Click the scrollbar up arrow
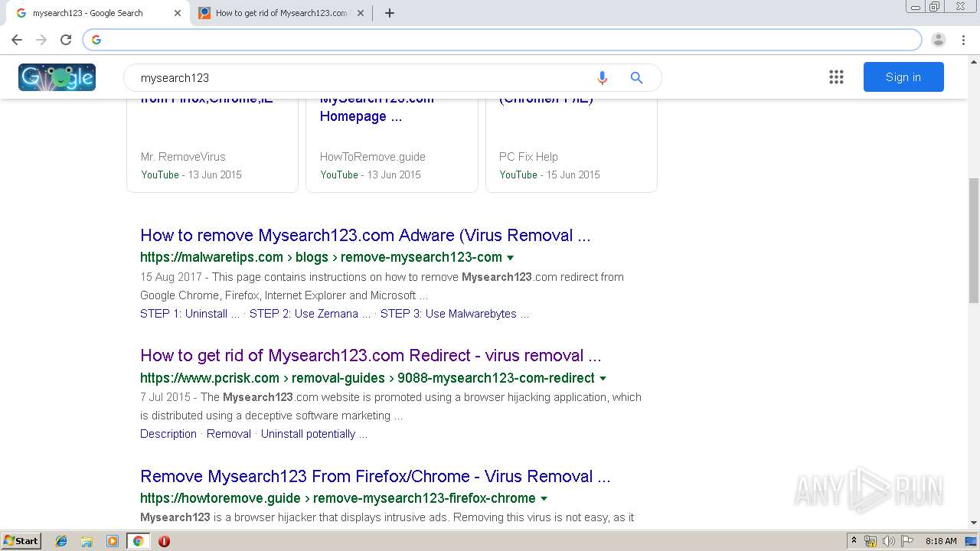This screenshot has height=551, width=980. tap(974, 61)
